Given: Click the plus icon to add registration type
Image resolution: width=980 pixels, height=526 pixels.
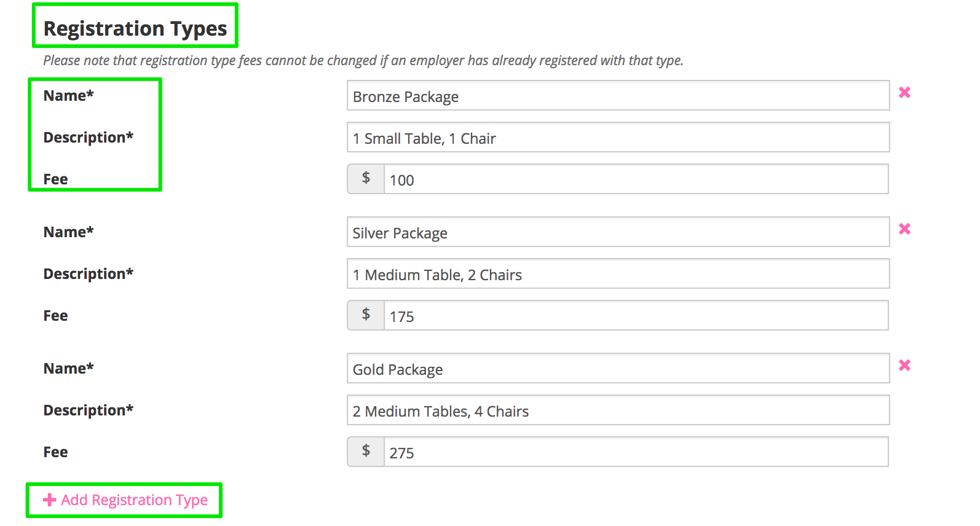Looking at the screenshot, I should [50, 500].
